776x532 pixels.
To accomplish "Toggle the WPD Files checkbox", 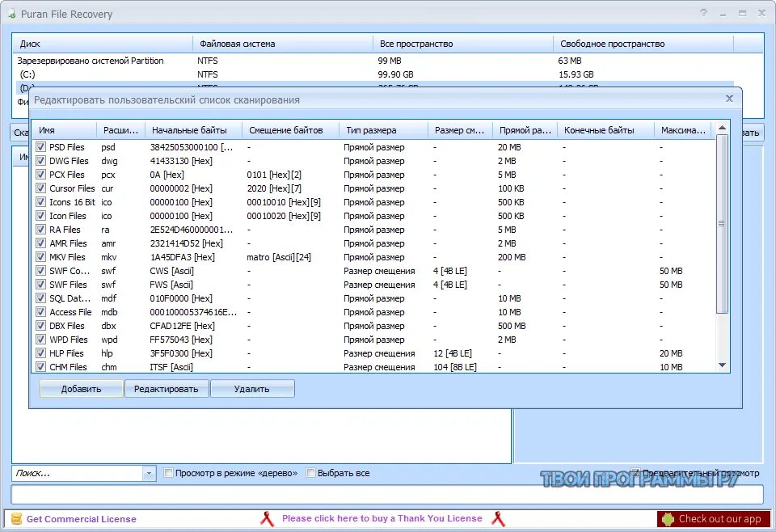I will 40,340.
